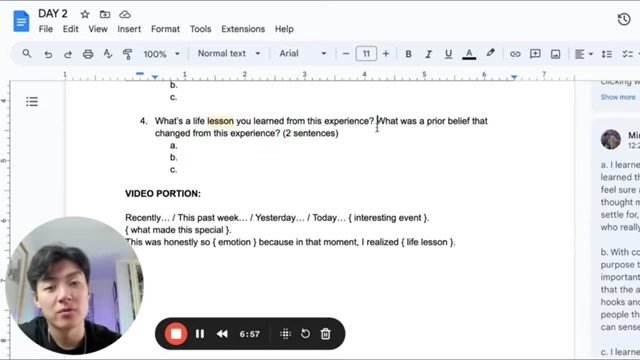
Task: Click the "{ life lesson }" placeholder
Action: coord(428,242)
